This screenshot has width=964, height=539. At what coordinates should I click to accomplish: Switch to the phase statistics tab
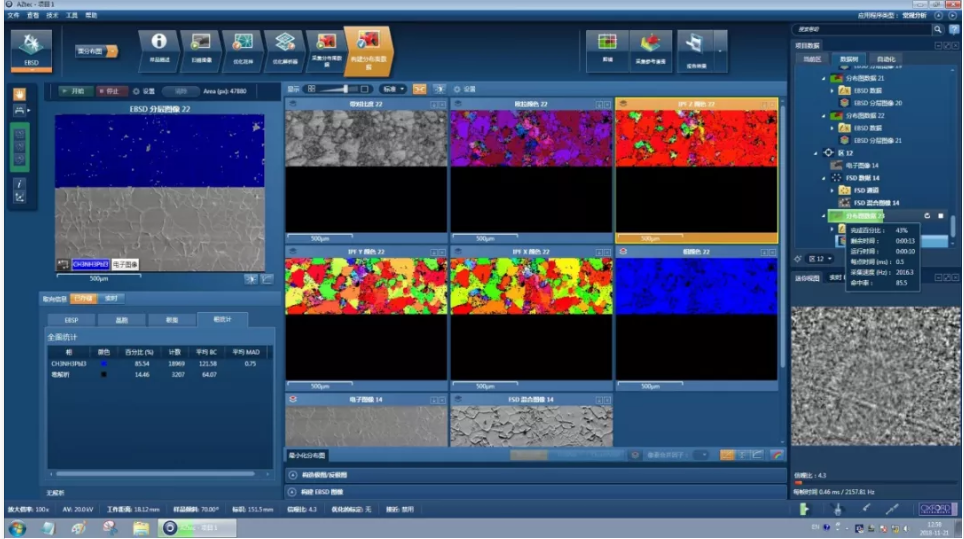223,320
